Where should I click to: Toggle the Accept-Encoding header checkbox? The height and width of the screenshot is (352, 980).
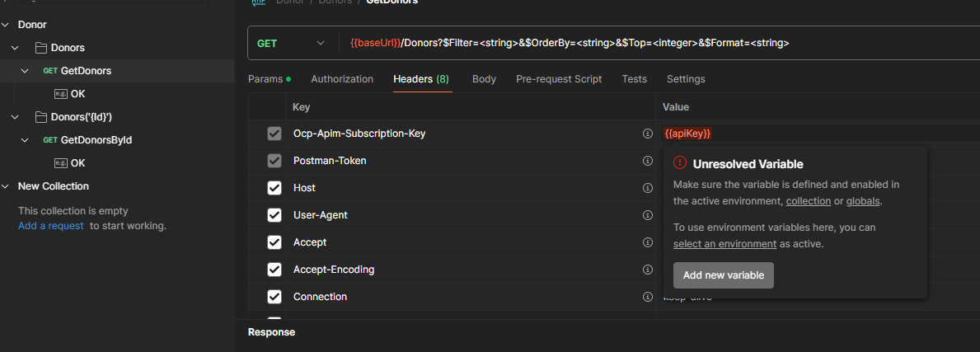coord(274,270)
